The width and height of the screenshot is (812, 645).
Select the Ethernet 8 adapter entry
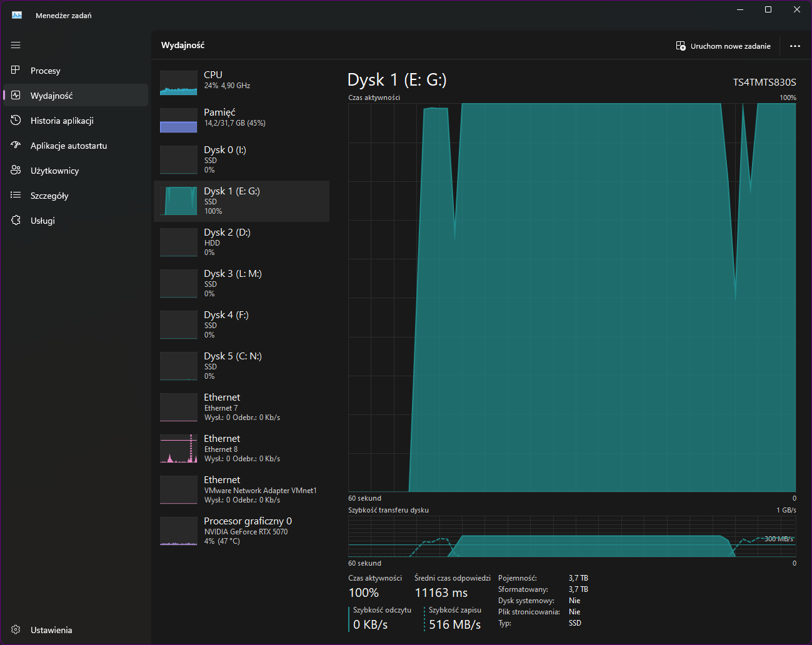click(241, 449)
